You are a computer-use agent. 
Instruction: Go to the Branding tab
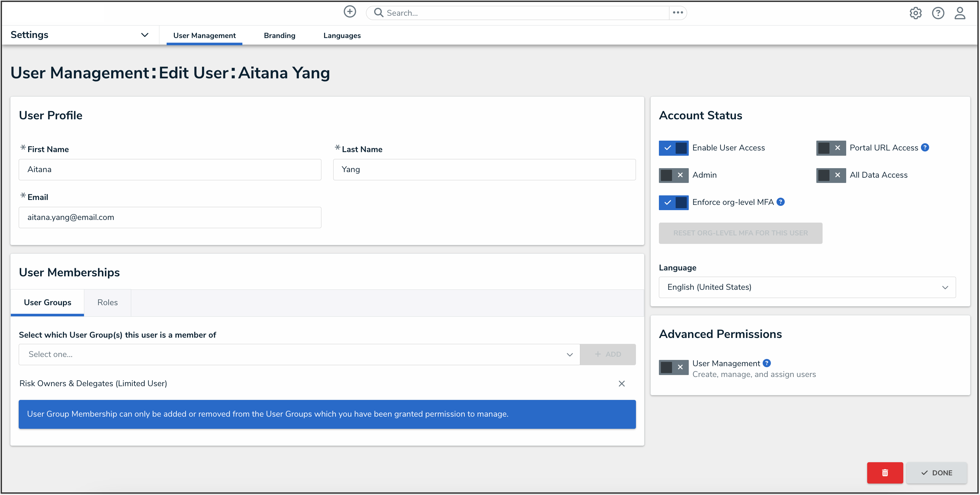pyautogui.click(x=279, y=35)
